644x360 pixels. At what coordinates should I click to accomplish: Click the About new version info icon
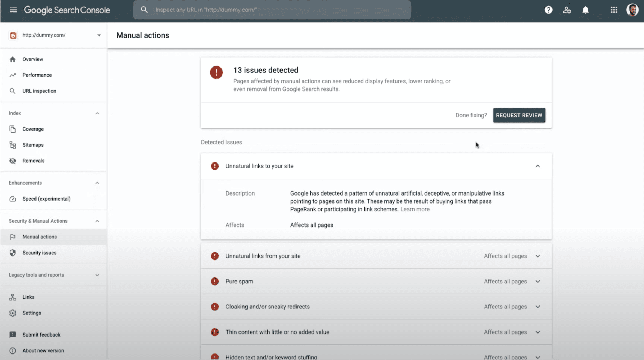click(x=13, y=350)
